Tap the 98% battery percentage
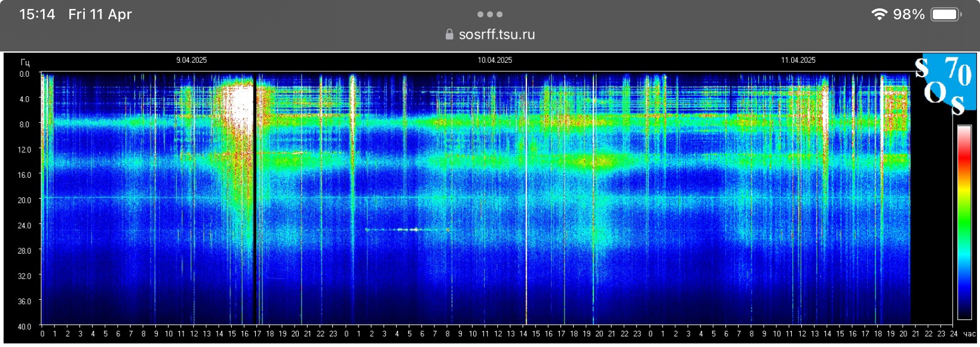Viewport: 980px width, 347px height. 909,14
